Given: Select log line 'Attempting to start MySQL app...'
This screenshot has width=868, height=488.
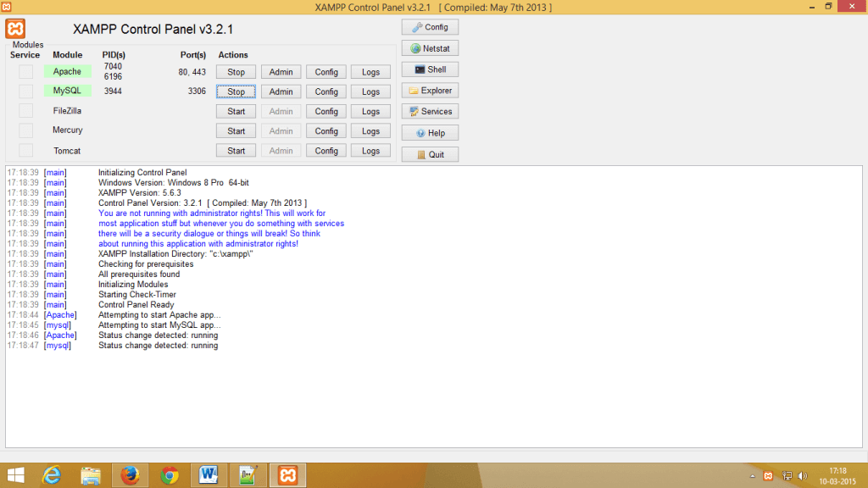Looking at the screenshot, I should pyautogui.click(x=159, y=325).
